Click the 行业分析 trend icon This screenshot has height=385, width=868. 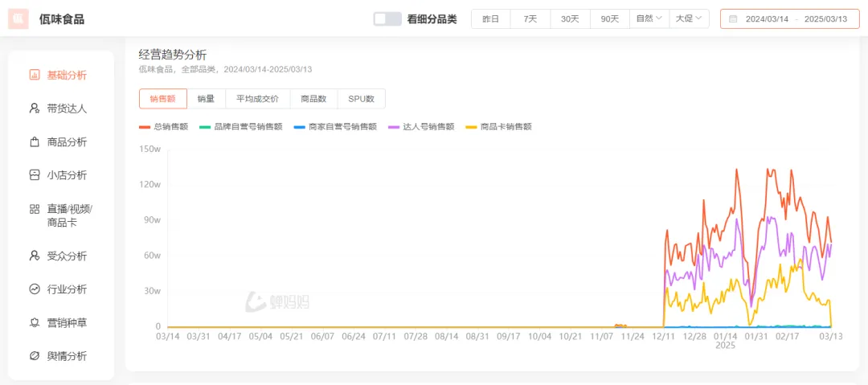point(35,289)
